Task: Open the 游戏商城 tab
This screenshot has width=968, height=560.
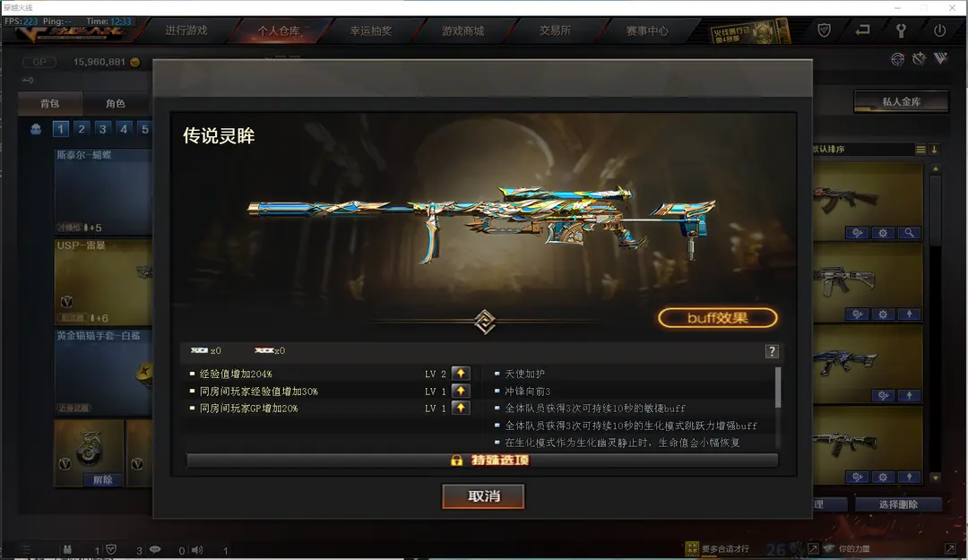Action: pyautogui.click(x=463, y=30)
